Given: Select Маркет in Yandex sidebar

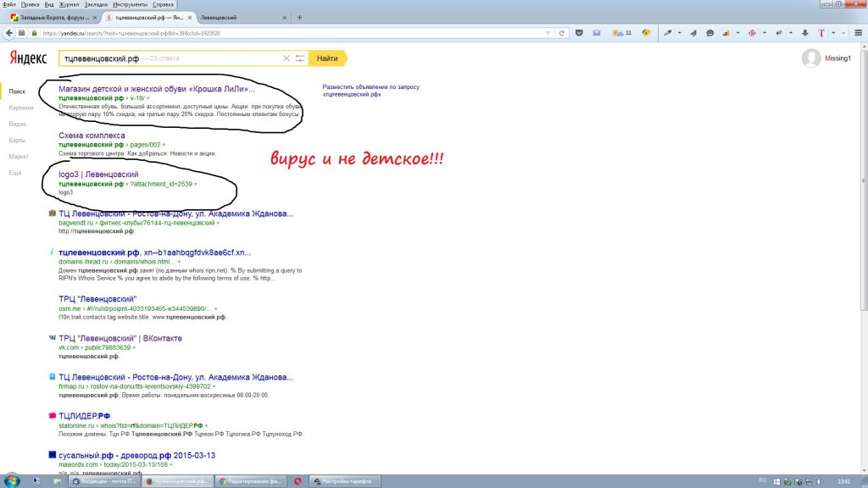Looking at the screenshot, I should (19, 157).
